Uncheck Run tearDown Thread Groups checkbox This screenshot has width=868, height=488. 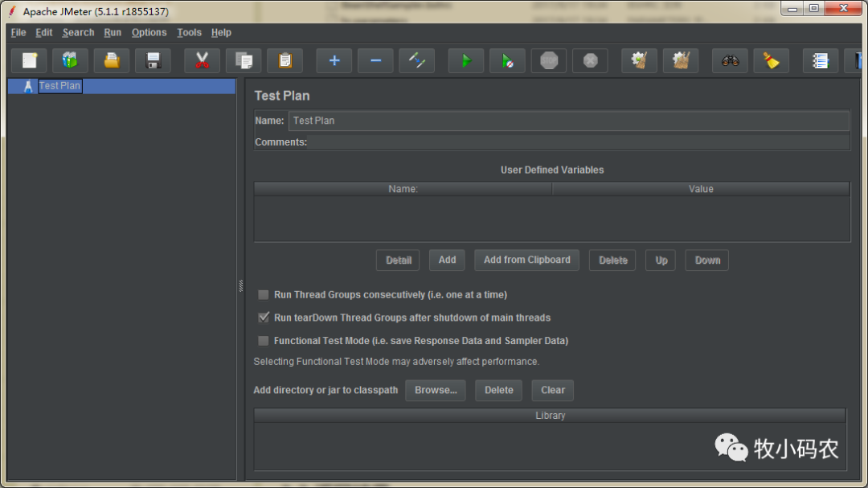click(264, 318)
